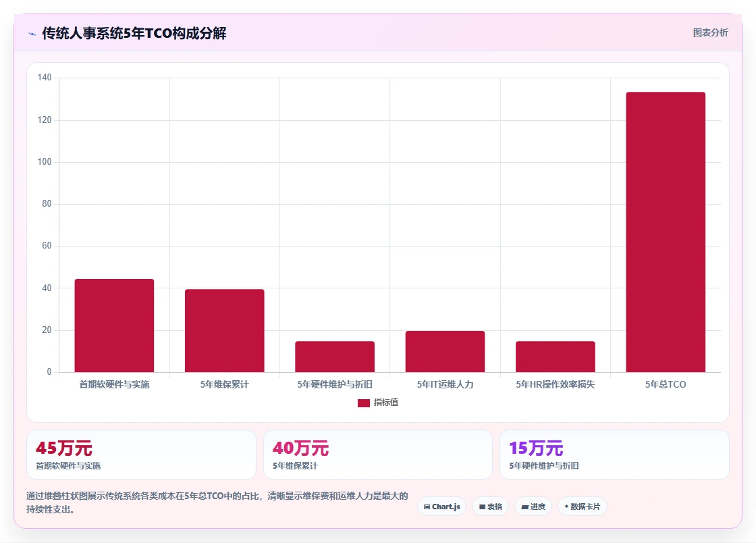
Task: Click the 5年IT运维人力 bar
Action: (445, 352)
